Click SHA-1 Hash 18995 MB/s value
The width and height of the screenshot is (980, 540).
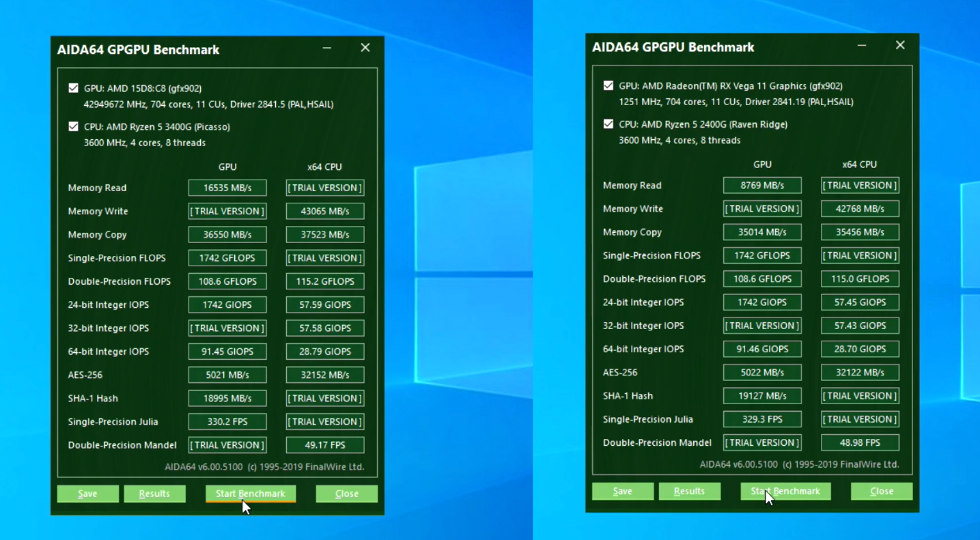click(x=227, y=398)
